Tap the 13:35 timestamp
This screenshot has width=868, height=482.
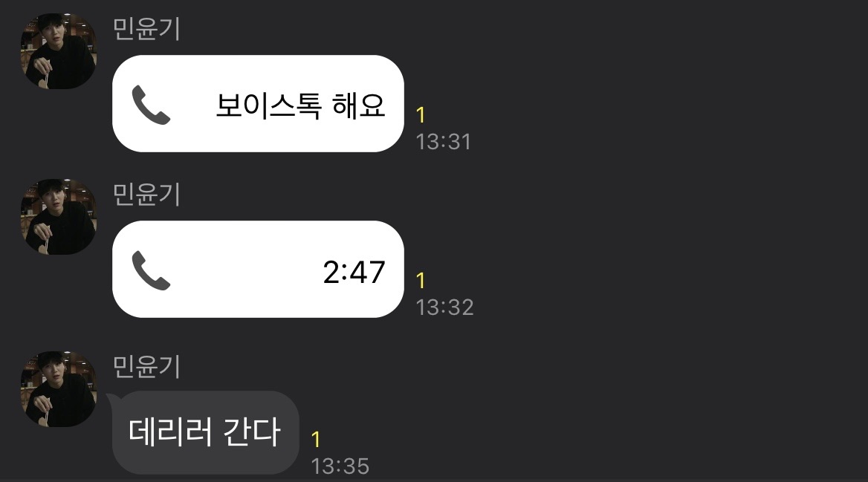tap(340, 466)
